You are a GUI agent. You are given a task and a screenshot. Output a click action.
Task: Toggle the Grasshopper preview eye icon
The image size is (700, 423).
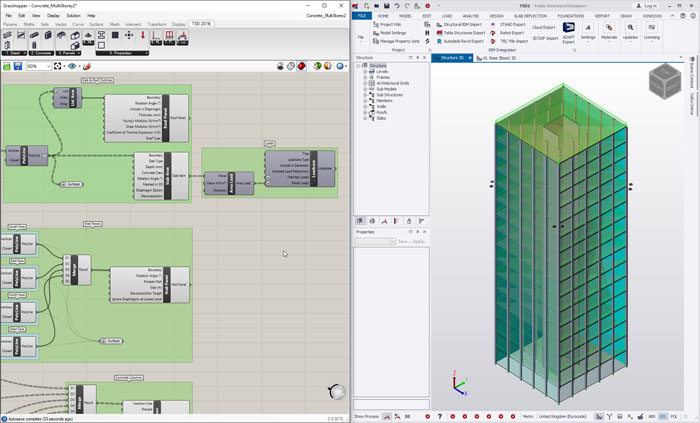pyautogui.click(x=73, y=66)
